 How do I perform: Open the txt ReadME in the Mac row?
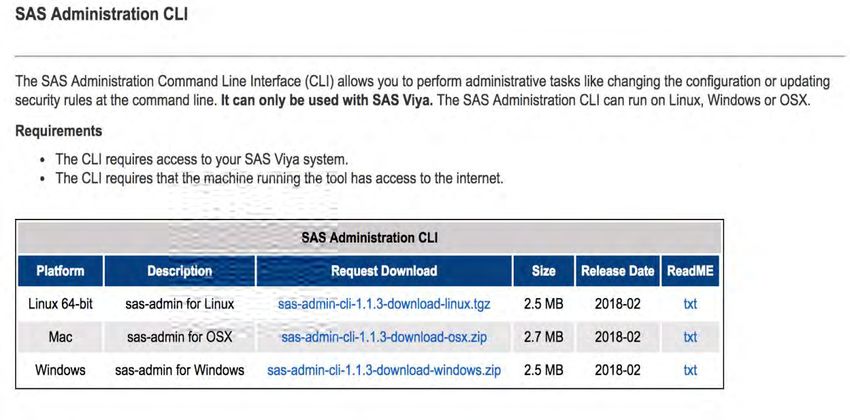[690, 337]
